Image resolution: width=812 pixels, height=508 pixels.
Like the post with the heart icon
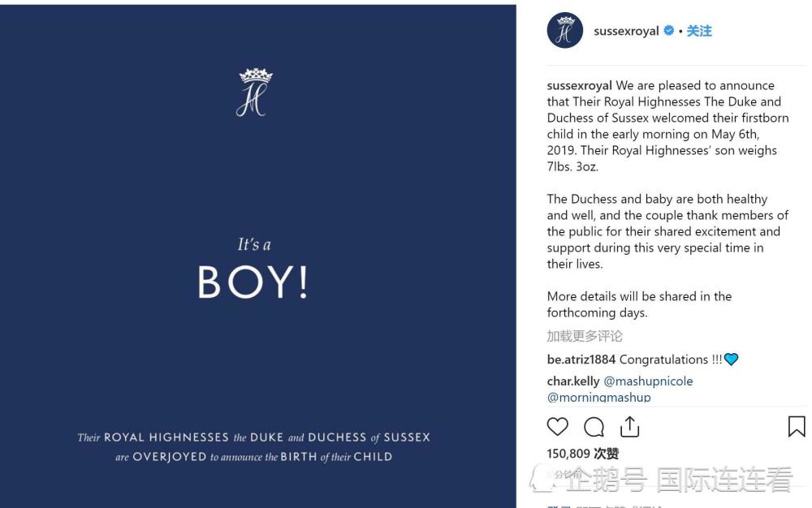pyautogui.click(x=557, y=427)
